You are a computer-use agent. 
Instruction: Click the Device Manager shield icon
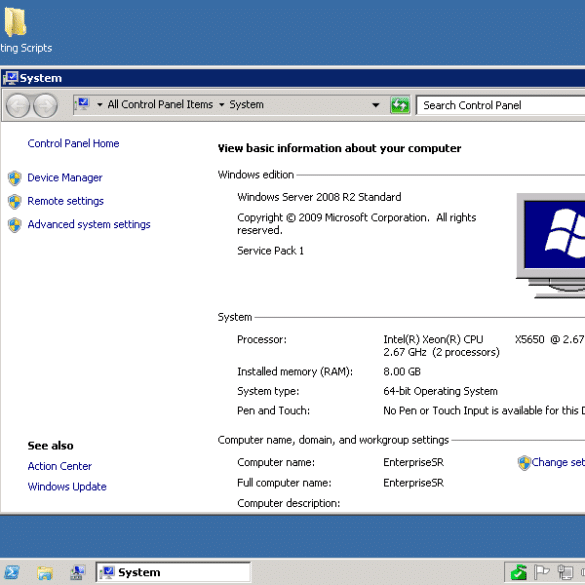[x=15, y=178]
